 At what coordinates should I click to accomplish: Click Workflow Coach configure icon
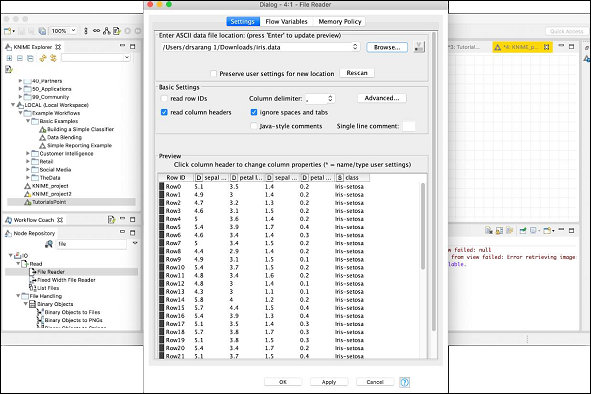pyautogui.click(x=111, y=219)
